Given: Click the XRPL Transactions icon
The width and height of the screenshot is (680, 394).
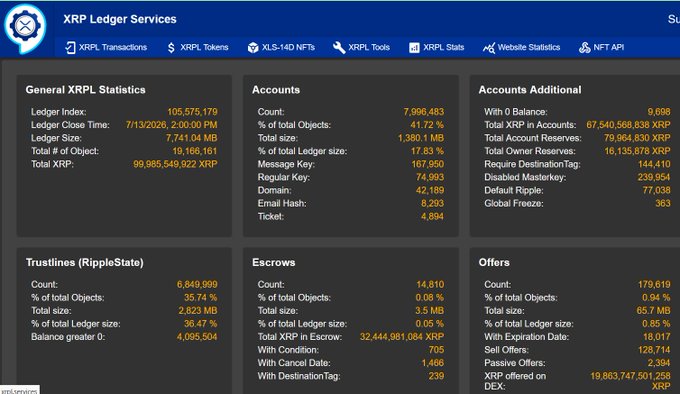Looking at the screenshot, I should 70,47.
